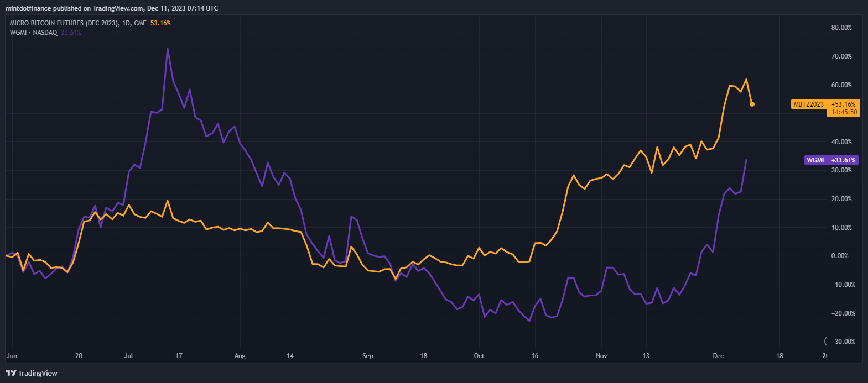The height and width of the screenshot is (383, 868).
Task: Click the 20.00% axis label
Action: pyautogui.click(x=841, y=199)
